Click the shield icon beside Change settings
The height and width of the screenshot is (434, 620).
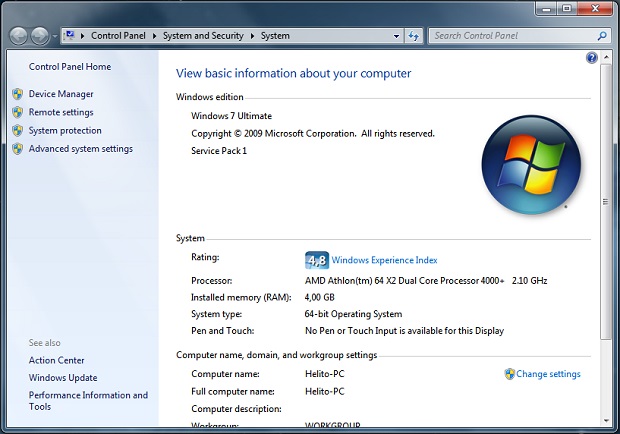510,374
